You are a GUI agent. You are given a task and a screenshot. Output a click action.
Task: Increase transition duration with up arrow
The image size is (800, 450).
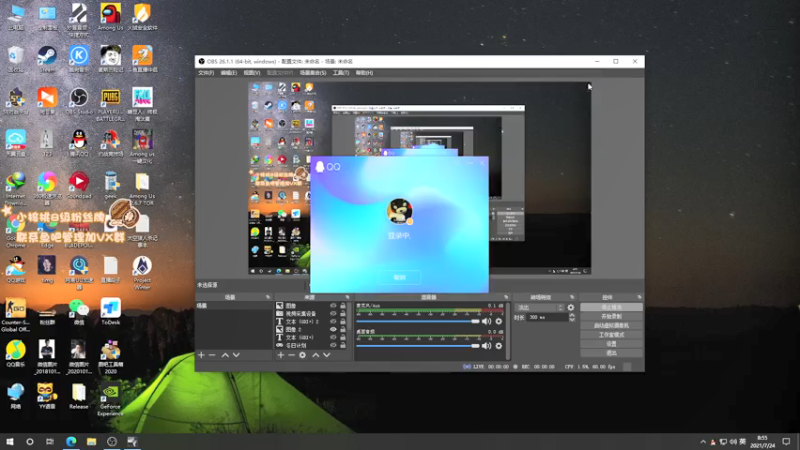[x=572, y=315]
